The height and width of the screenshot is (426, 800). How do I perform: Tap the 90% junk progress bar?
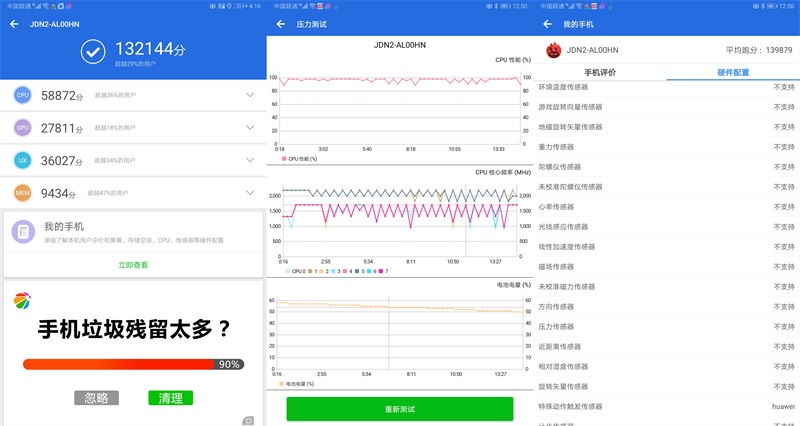[x=134, y=364]
